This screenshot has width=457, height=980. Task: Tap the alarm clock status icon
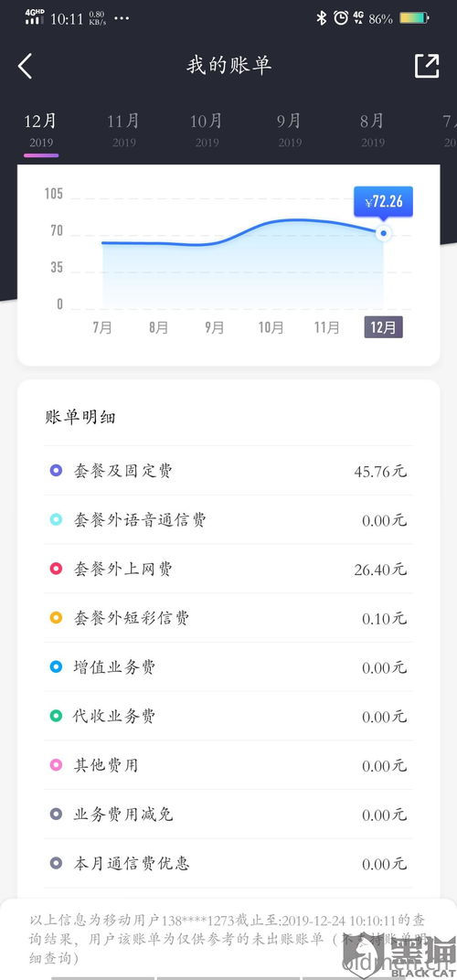coord(341,18)
